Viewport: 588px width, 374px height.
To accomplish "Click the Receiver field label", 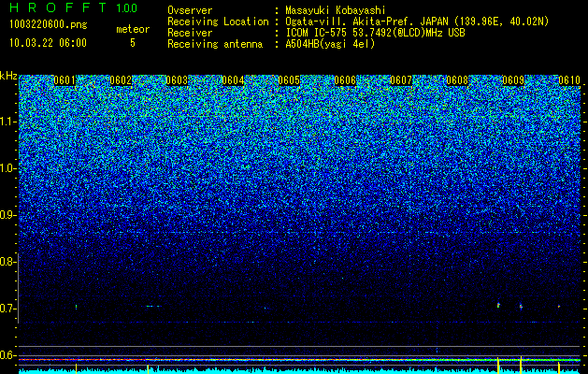I will pos(190,33).
